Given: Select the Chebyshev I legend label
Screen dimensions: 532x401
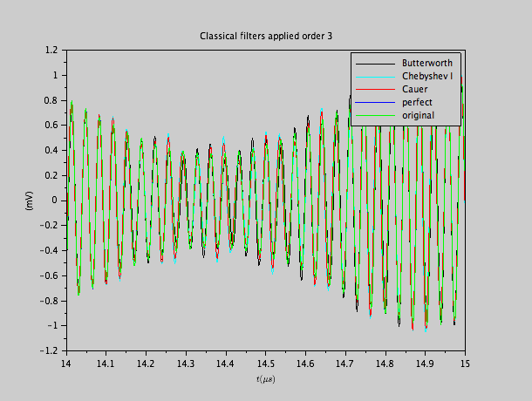Looking at the screenshot, I should pos(426,76).
